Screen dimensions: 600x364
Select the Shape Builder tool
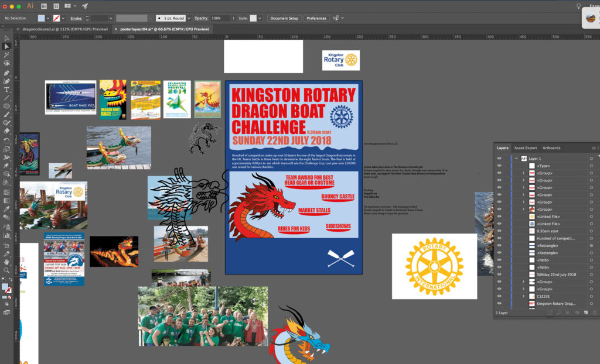click(6, 174)
